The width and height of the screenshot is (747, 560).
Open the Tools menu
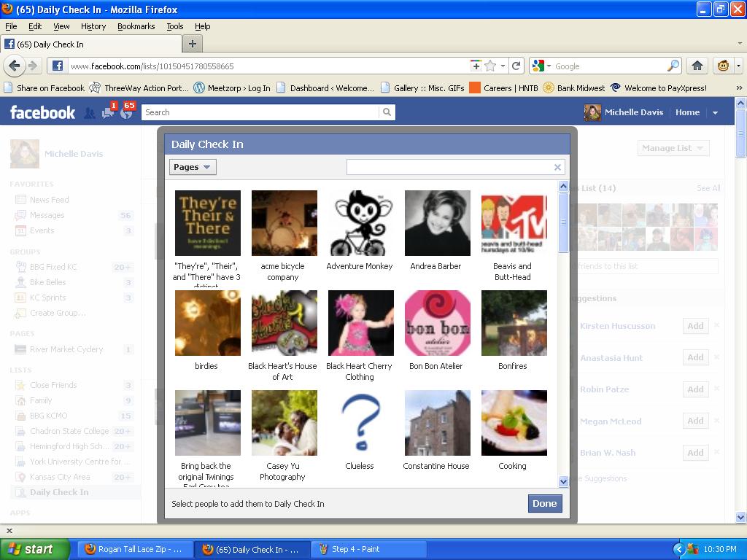pyautogui.click(x=175, y=26)
